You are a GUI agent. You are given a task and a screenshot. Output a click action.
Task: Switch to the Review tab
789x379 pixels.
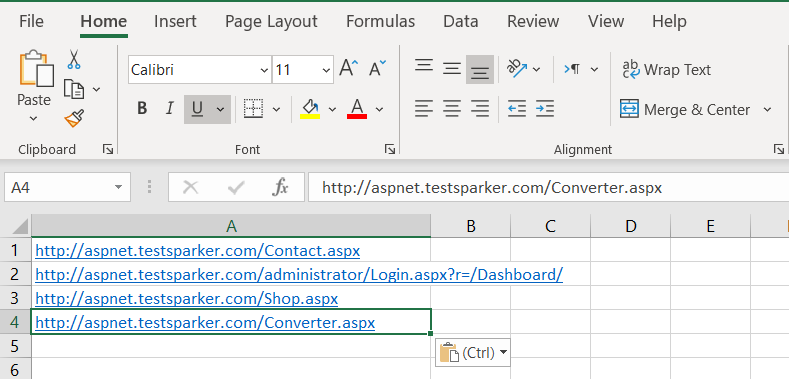[x=533, y=21]
